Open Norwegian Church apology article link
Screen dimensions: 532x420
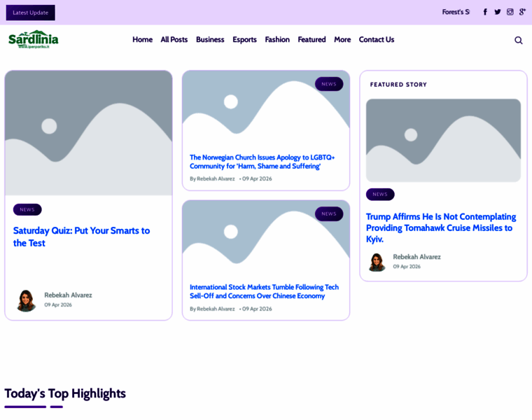[x=262, y=162]
